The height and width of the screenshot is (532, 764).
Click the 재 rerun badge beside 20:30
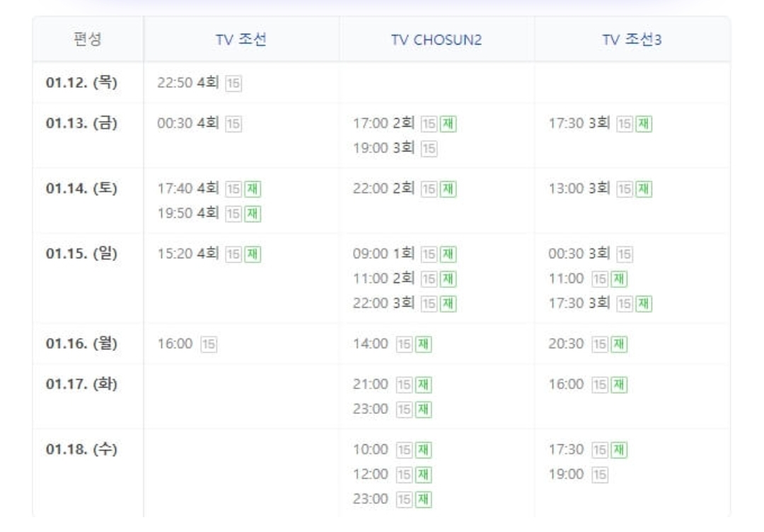click(x=619, y=345)
